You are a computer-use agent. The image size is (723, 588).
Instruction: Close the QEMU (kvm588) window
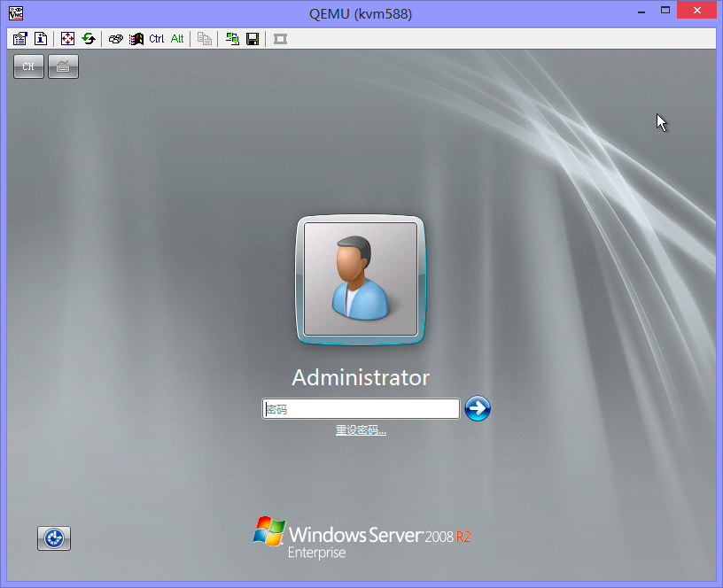pyautogui.click(x=696, y=10)
